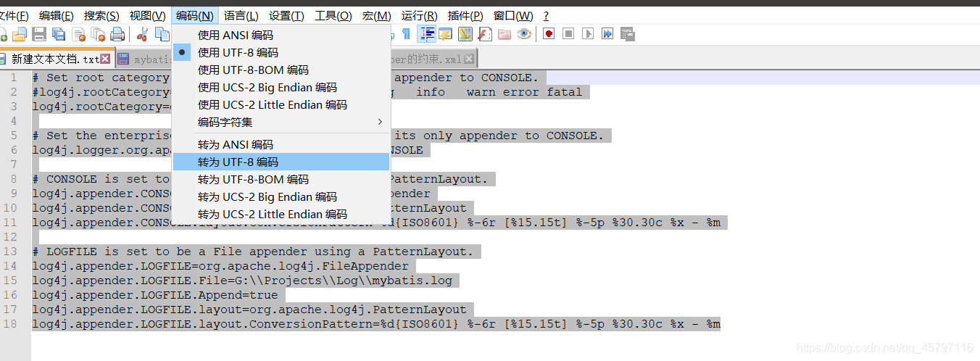This screenshot has height=361, width=980.
Task: Open the 插件(P) menu
Action: click(465, 15)
